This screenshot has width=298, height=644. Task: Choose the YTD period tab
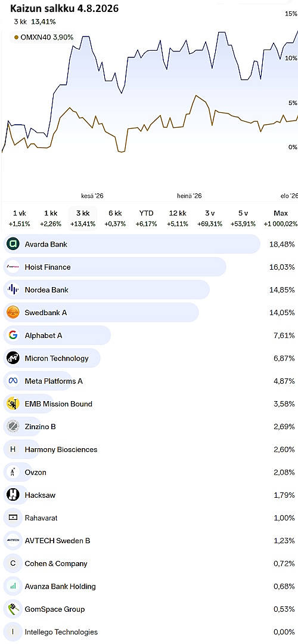pos(146,218)
